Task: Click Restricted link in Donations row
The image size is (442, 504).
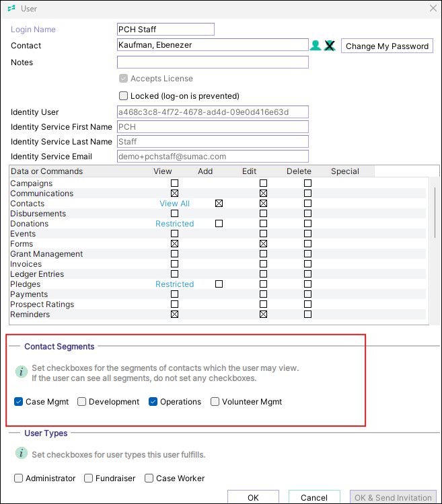Action: 175,224
